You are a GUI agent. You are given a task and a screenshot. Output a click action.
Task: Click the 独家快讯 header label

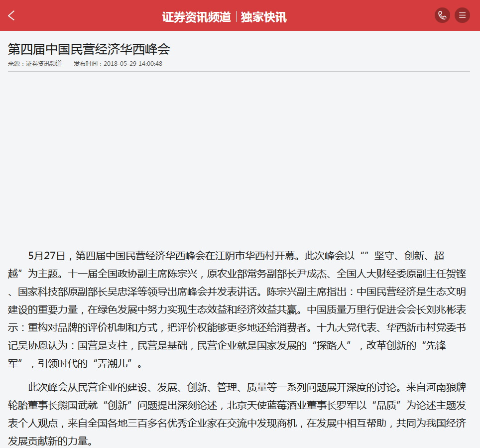[x=263, y=17]
